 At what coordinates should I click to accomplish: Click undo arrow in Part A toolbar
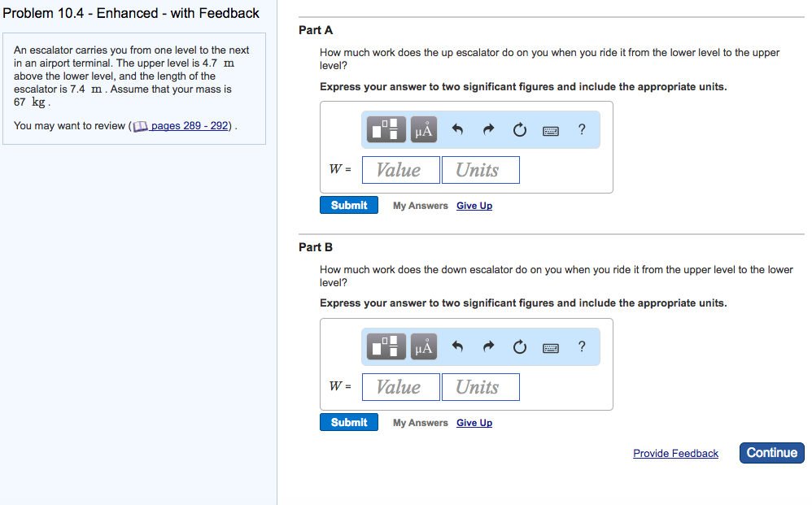click(457, 129)
